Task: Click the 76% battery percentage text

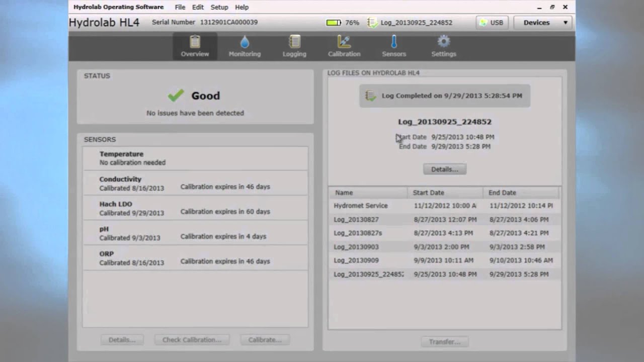Action: 352,23
